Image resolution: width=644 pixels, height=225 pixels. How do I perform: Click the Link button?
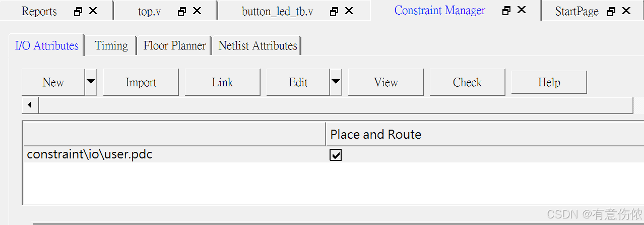[223, 82]
